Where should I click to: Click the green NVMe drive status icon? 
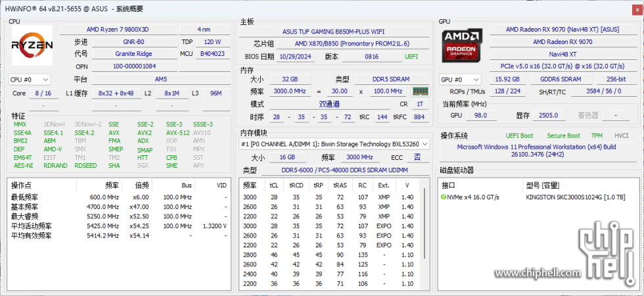pos(443,197)
